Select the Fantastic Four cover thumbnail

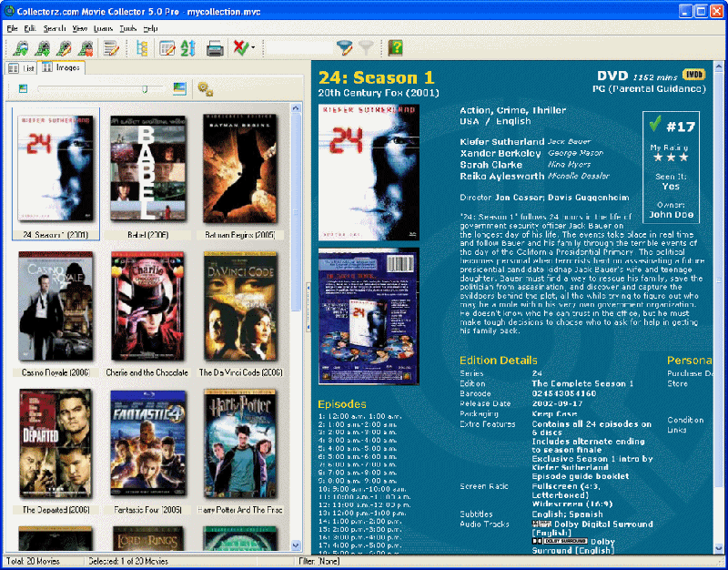[148, 443]
